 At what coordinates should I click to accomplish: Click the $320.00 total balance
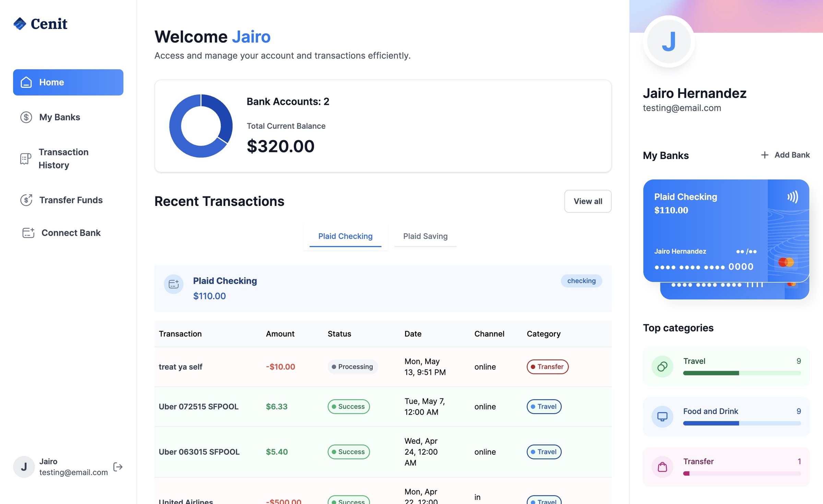click(x=281, y=146)
